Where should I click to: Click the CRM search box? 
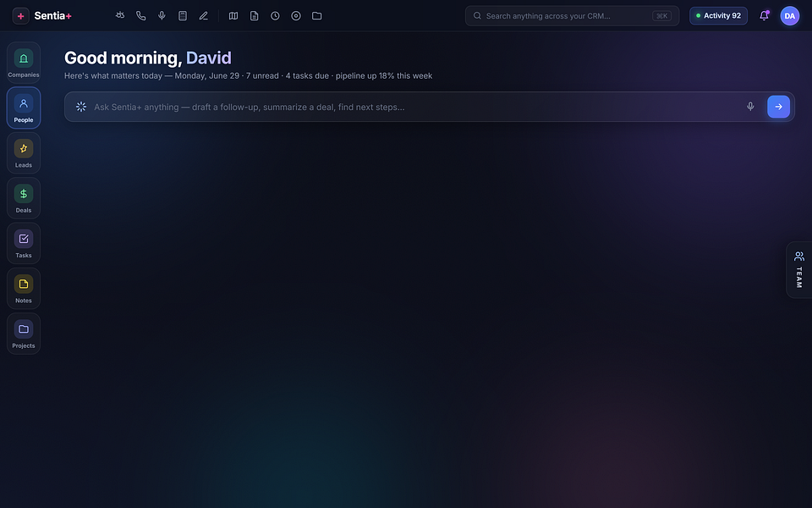tap(572, 15)
